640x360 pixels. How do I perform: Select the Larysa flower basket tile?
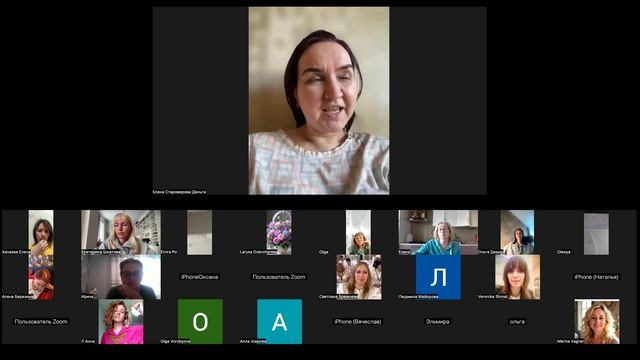coord(279,232)
